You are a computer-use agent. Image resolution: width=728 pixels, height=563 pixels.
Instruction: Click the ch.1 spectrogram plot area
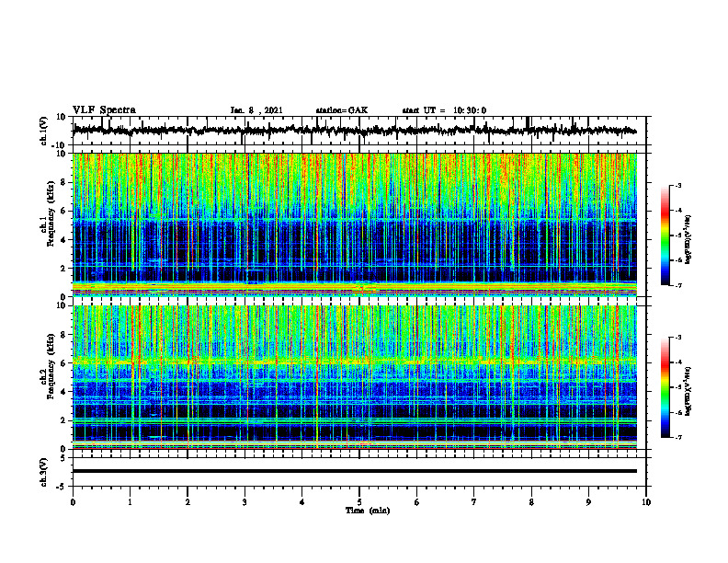pos(355,224)
